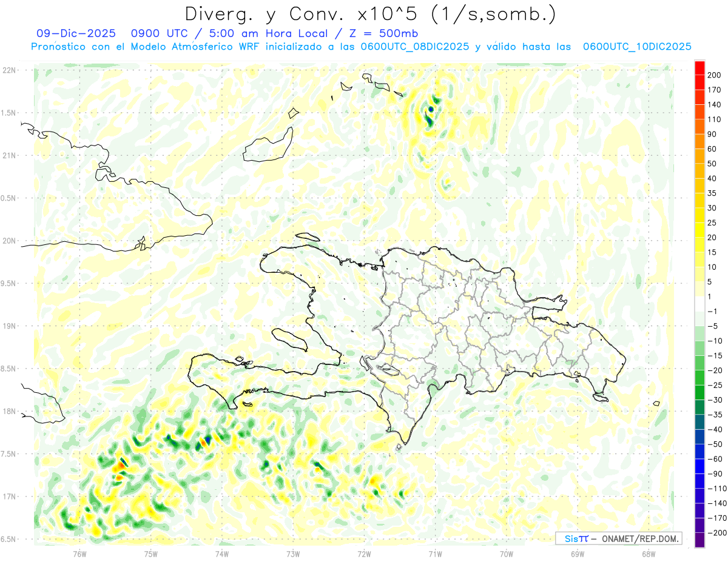Click the 18N latitude label
This screenshot has height=562, width=728.
coord(9,411)
